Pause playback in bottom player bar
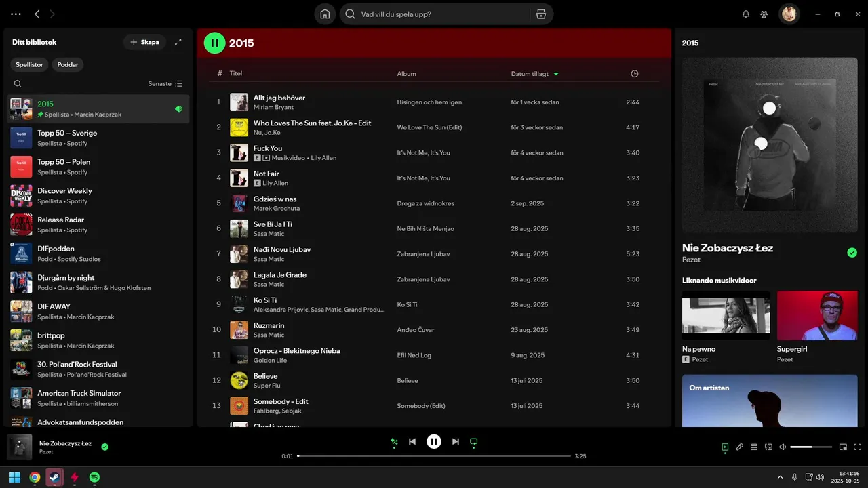The height and width of the screenshot is (488, 868). click(434, 441)
